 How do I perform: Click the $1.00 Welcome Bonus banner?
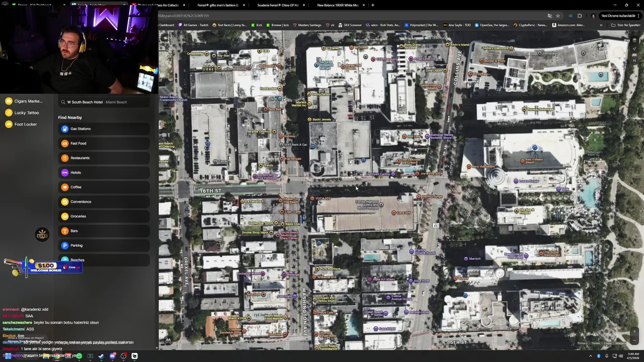click(x=43, y=266)
